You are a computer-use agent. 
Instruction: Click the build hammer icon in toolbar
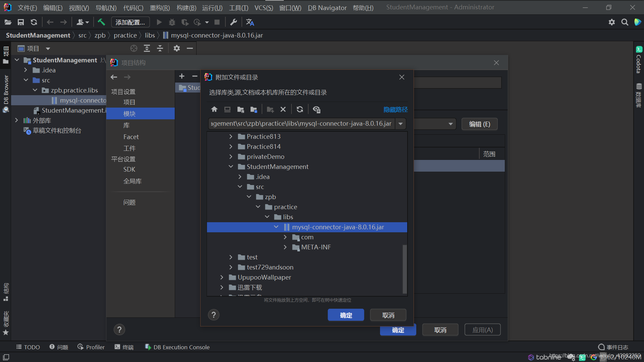coord(101,22)
